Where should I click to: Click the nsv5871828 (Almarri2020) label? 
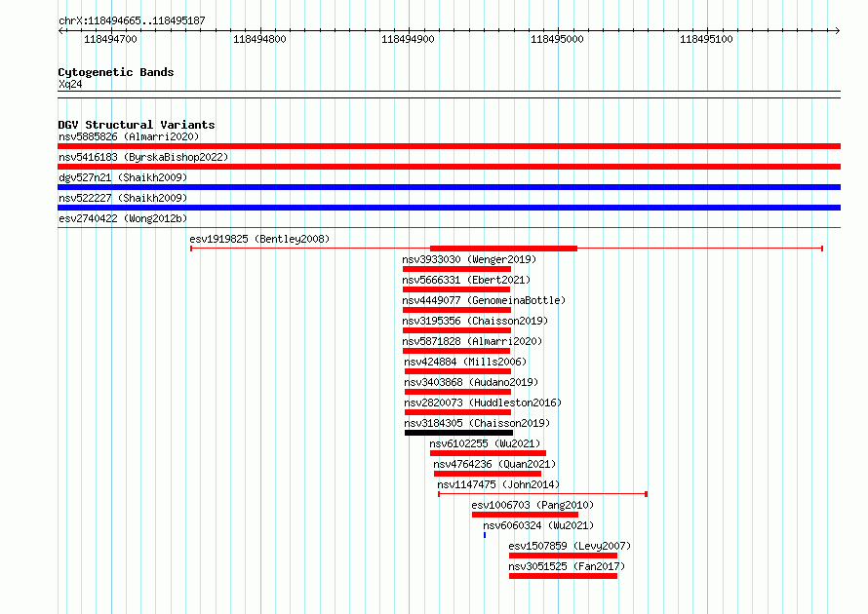point(472,341)
